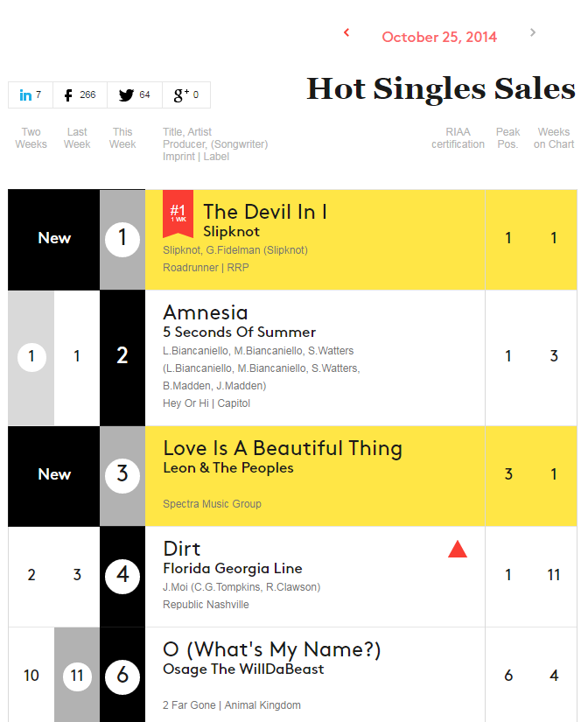
Task: Share chart on LinkedIn
Action: coord(31,95)
